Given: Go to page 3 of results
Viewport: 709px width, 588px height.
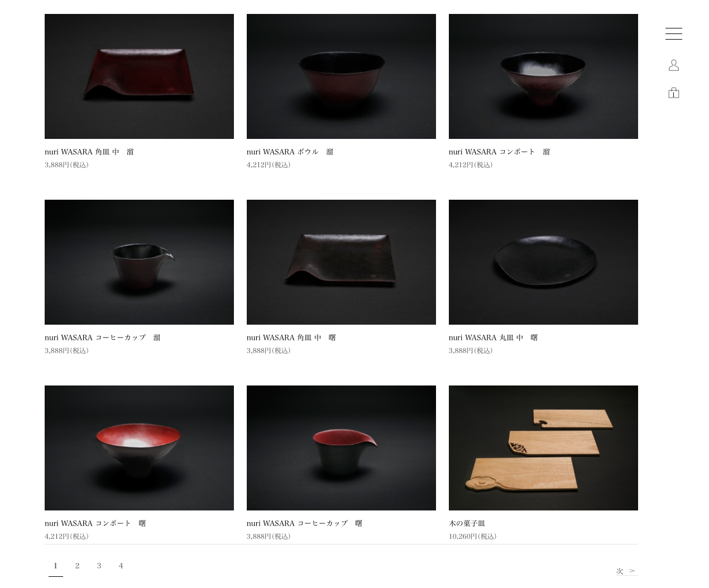Looking at the screenshot, I should [x=99, y=566].
